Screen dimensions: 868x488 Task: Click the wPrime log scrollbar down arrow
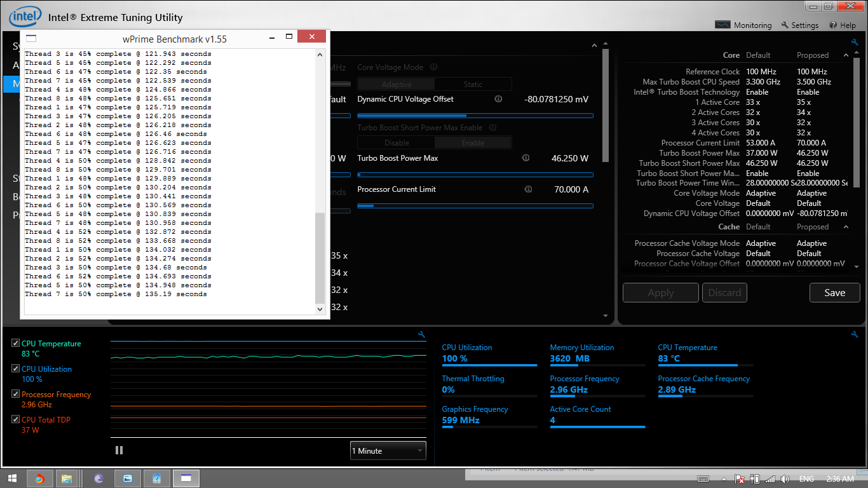(320, 309)
